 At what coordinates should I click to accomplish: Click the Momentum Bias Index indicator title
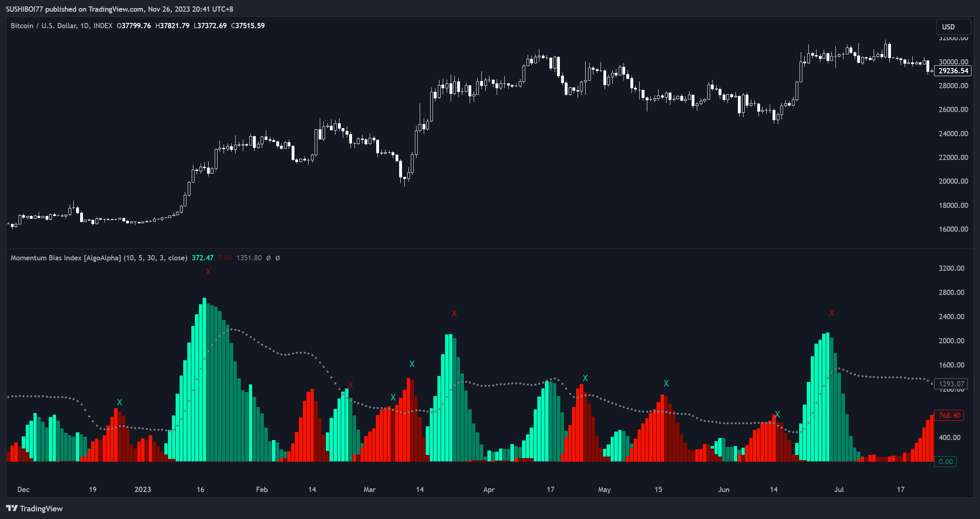click(99, 258)
